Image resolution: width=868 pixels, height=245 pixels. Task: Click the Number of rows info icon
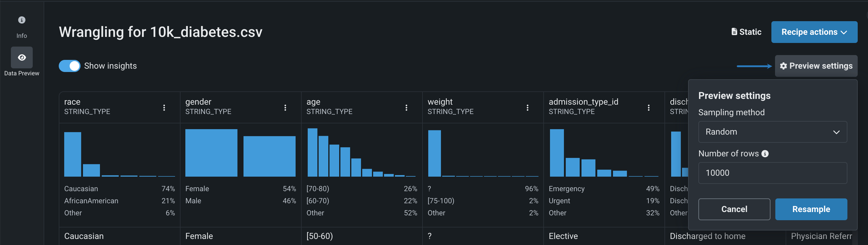click(x=765, y=154)
